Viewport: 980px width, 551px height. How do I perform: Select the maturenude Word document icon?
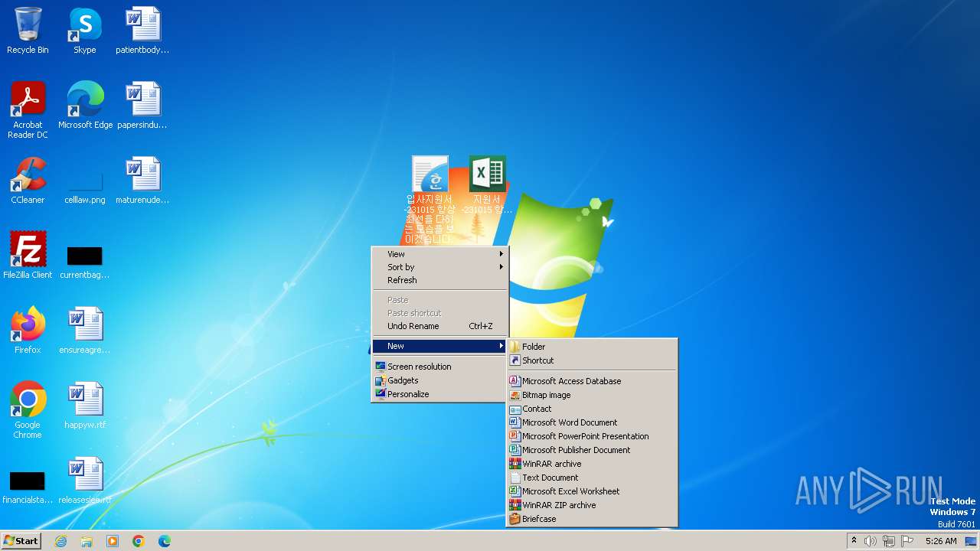pos(142,181)
